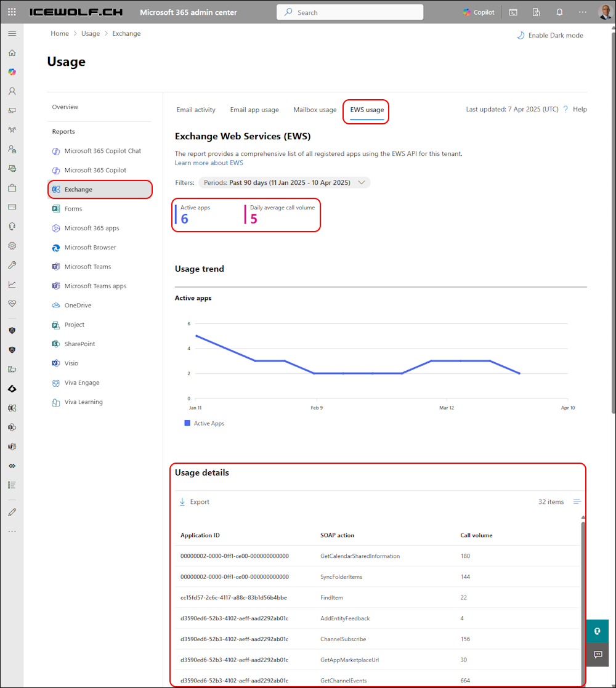Open the Devices icon in left rail
This screenshot has height=688, width=616.
tap(12, 111)
